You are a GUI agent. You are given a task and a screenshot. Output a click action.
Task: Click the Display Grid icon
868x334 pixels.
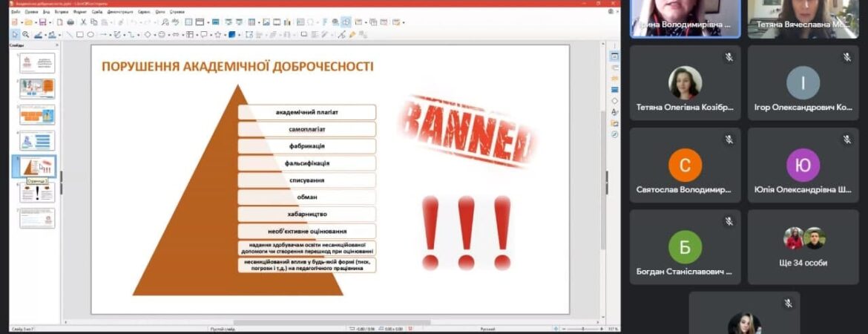(188, 22)
